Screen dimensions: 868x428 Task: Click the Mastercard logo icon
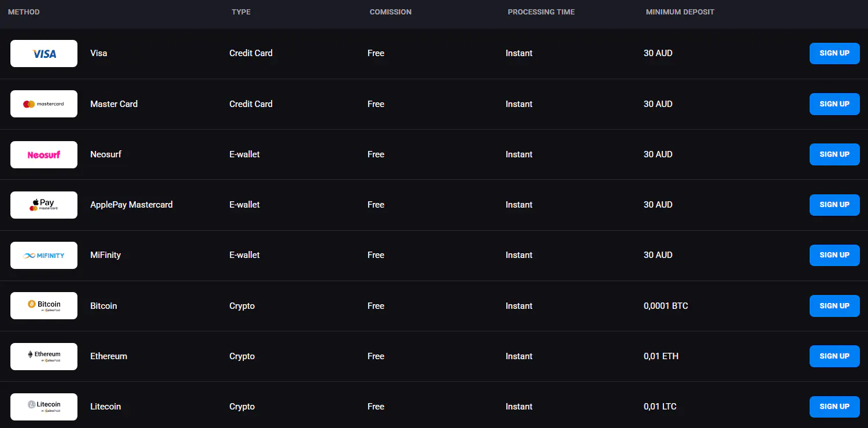(x=44, y=104)
